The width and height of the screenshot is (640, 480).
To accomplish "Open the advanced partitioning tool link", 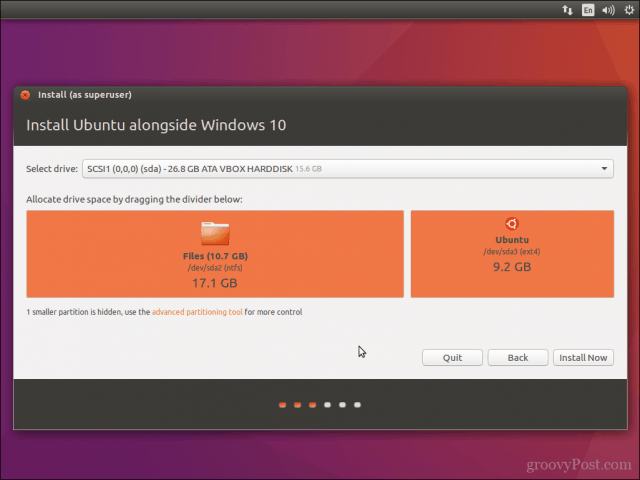I will 197,312.
